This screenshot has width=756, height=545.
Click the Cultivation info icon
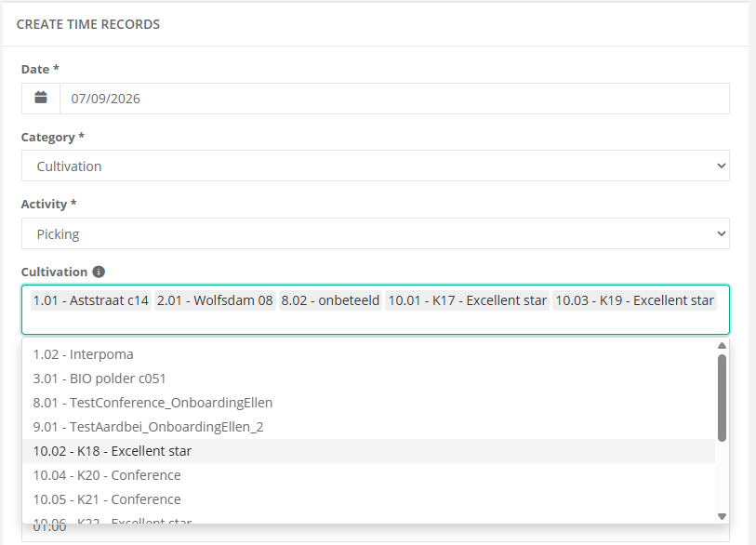click(x=99, y=272)
